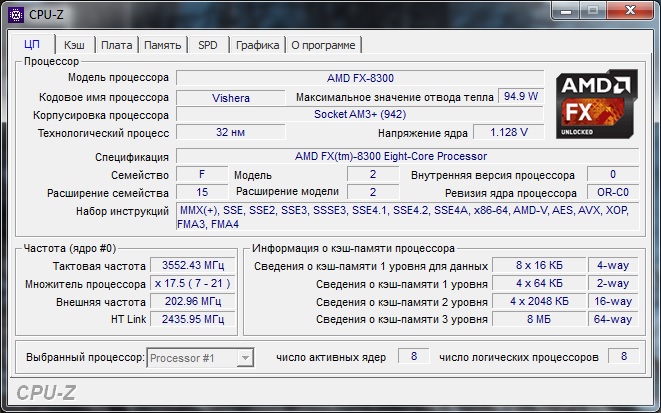Click the 4 x 2048 КБ L2 cache value
Image resolution: width=661 pixels, height=413 pixels.
(539, 301)
